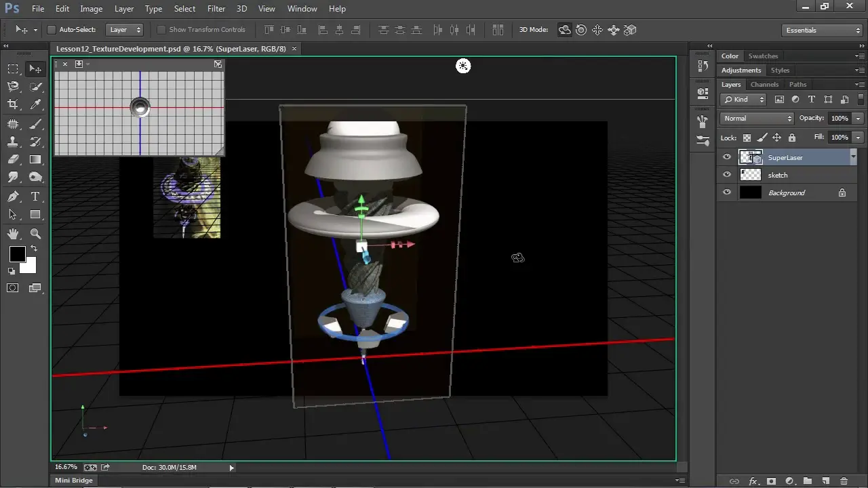Select the Crop tool

(x=13, y=104)
